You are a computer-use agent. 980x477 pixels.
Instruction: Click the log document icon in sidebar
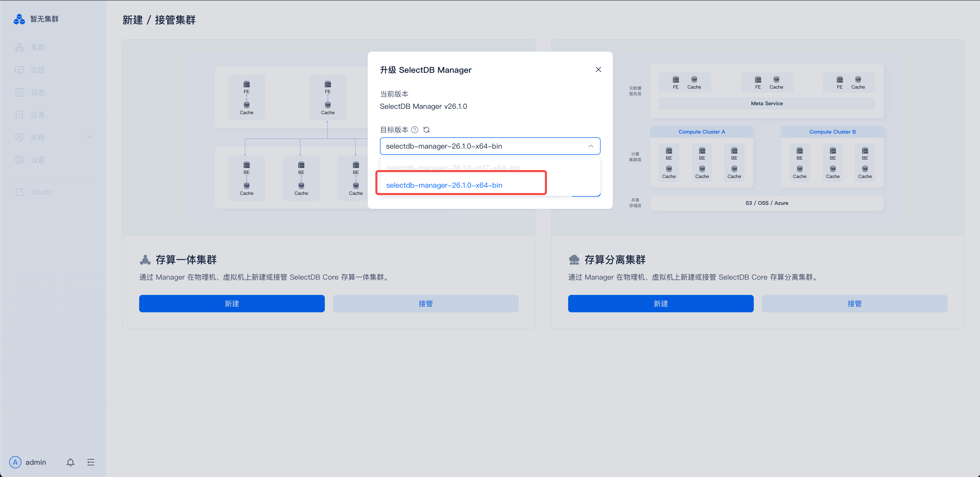coord(19,92)
